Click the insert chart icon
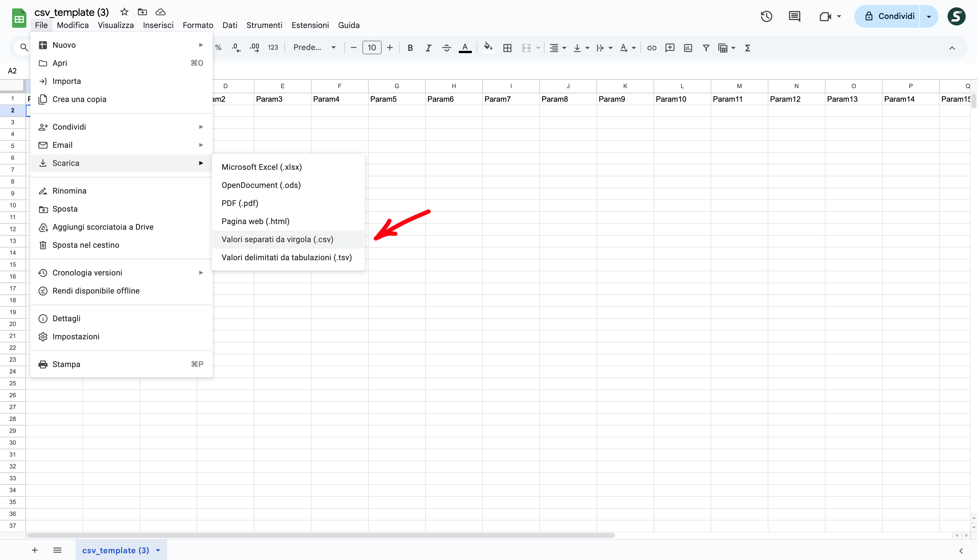 [688, 48]
